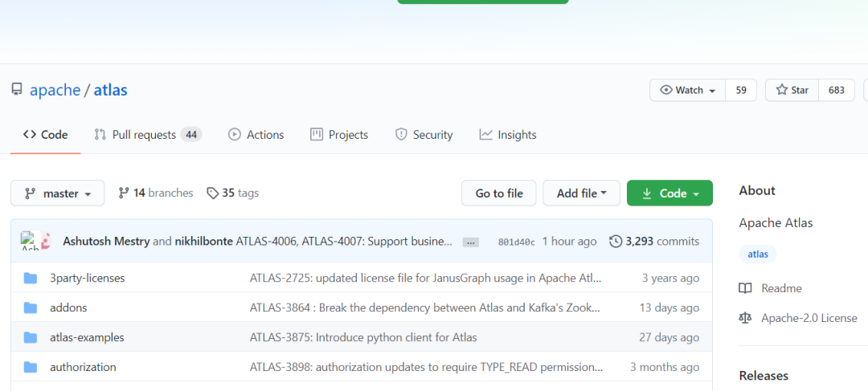Open the 3party-licenses folder
The height and width of the screenshot is (391, 868).
88,278
